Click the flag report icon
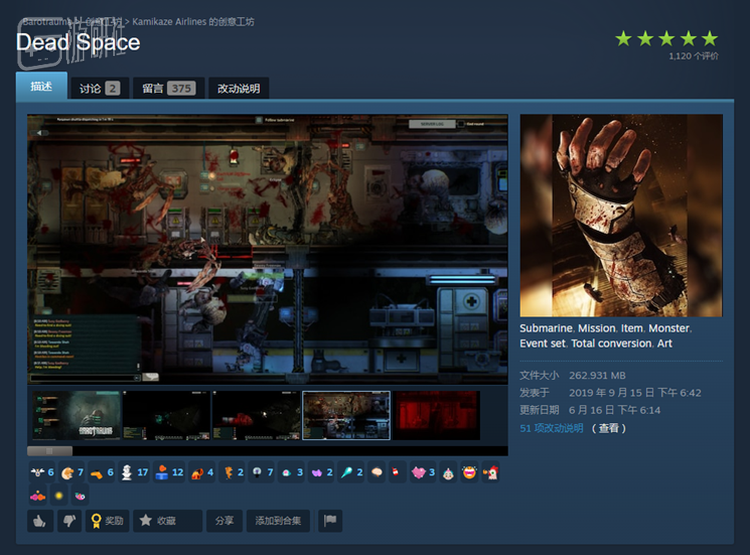The width and height of the screenshot is (750, 555). (x=329, y=521)
